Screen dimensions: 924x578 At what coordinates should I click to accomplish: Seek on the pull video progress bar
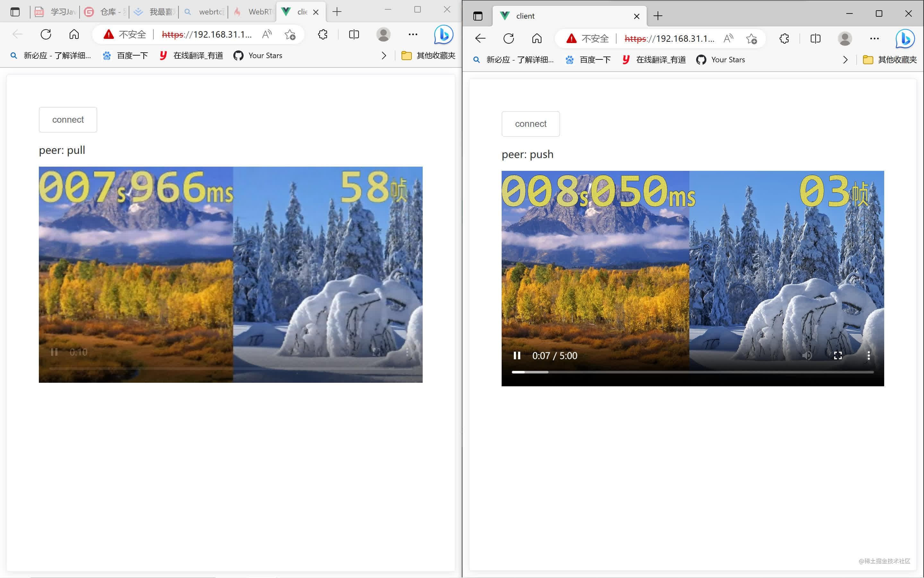(231, 369)
